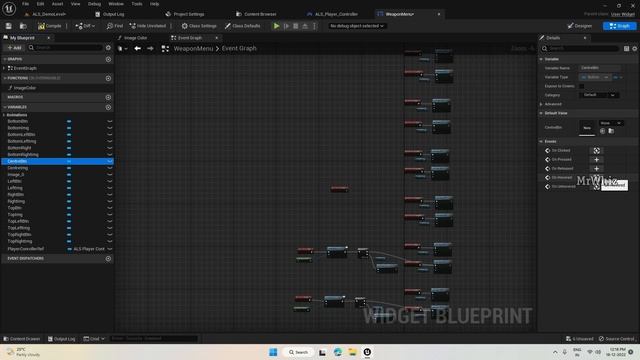This screenshot has width=640, height=360.
Task: Open the My Blueprint panel settings gear
Action: pyautogui.click(x=108, y=48)
